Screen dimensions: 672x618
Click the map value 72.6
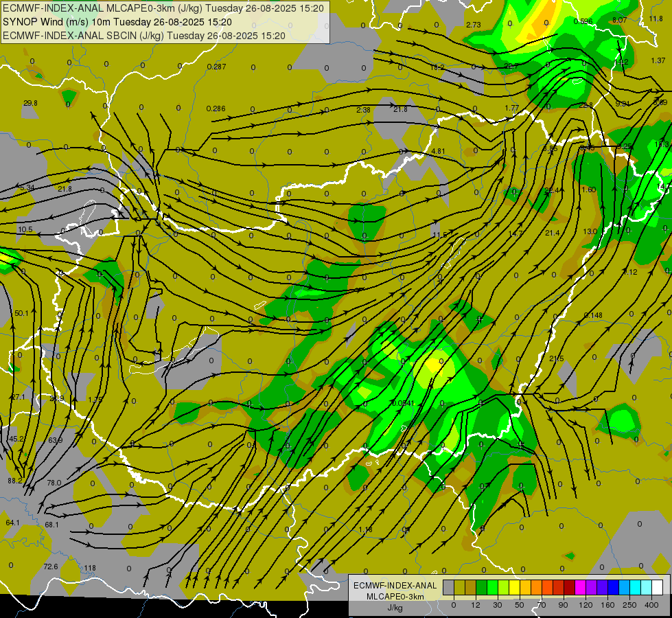tap(51, 567)
